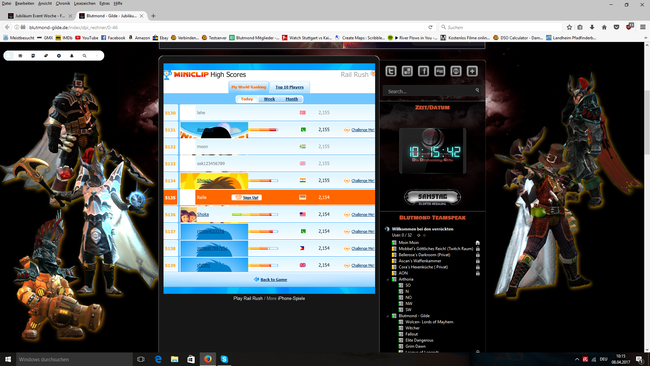
Task: Open Blutmond Mitglieder bookmark
Action: coord(254,38)
